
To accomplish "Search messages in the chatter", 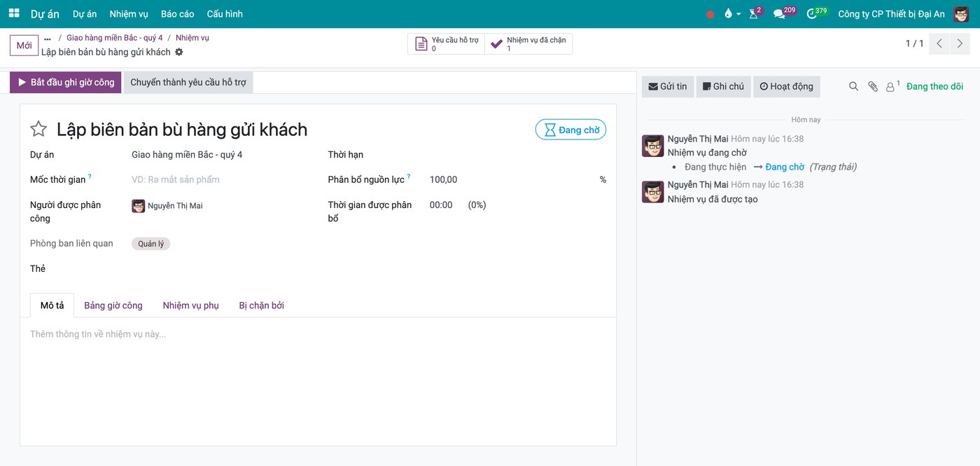I will pyautogui.click(x=853, y=86).
